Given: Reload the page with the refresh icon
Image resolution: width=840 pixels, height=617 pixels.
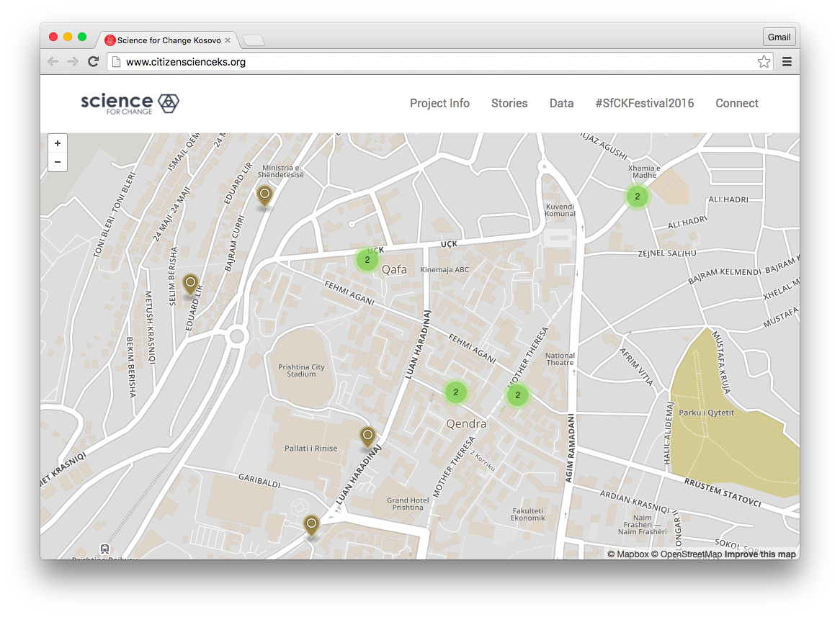Looking at the screenshot, I should coord(93,62).
